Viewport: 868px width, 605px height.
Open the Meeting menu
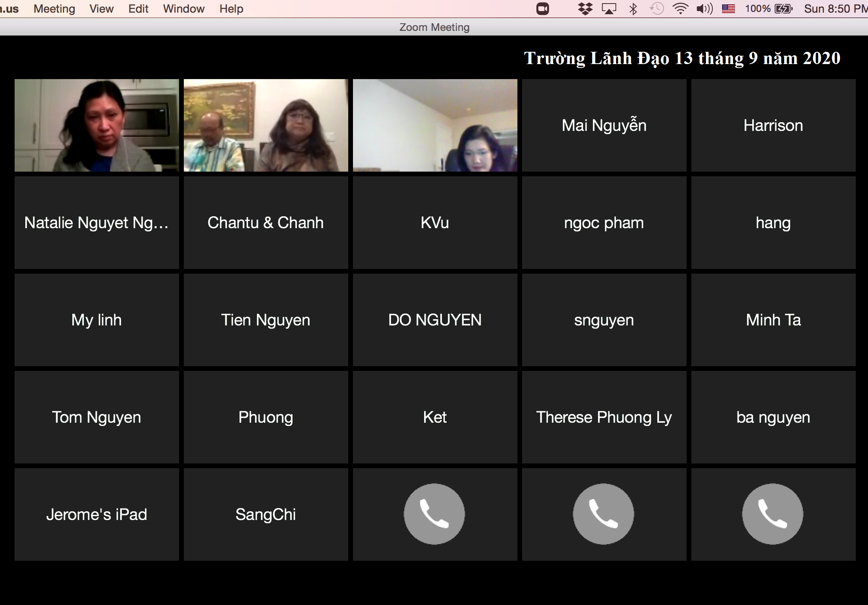point(54,9)
